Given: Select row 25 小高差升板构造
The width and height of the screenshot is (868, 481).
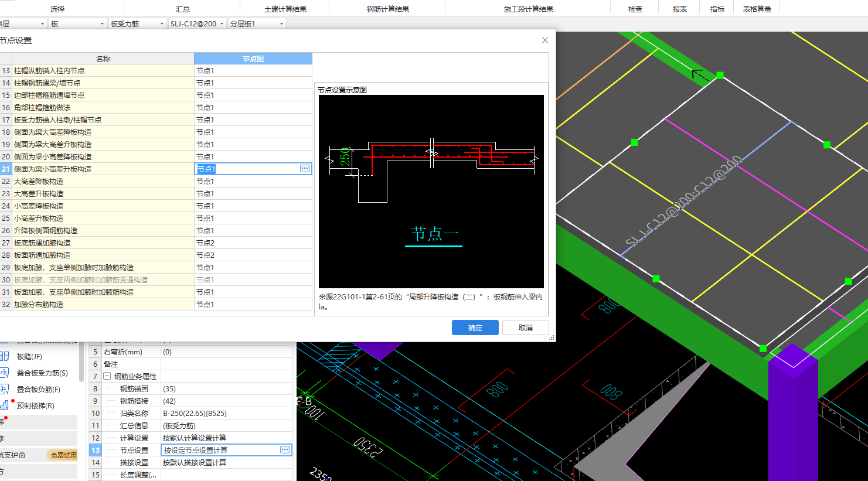Looking at the screenshot, I should pos(103,218).
